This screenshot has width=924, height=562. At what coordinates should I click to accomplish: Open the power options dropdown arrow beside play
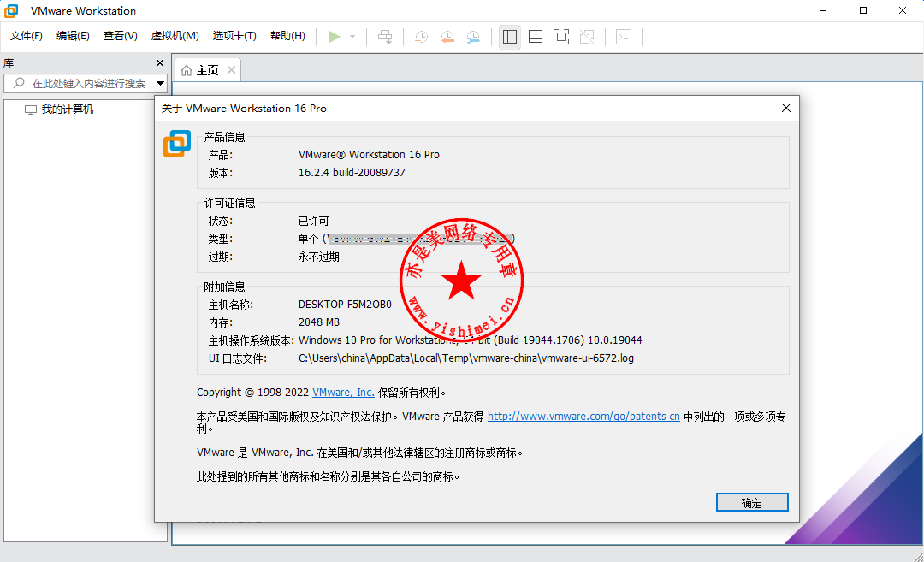click(352, 37)
